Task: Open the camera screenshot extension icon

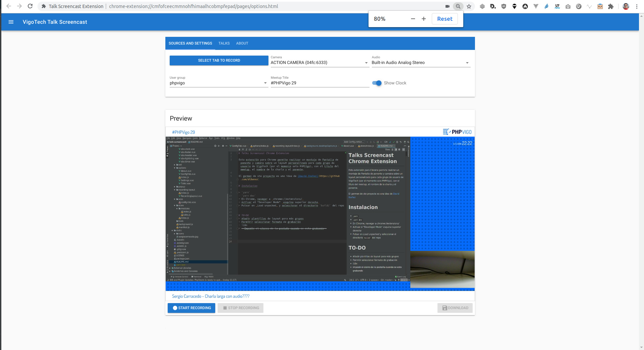Action: click(568, 6)
